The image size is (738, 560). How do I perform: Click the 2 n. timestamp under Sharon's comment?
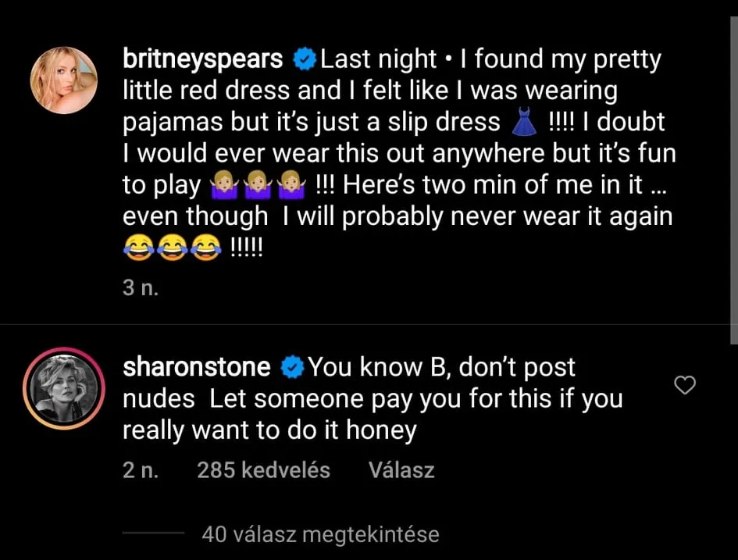141,469
